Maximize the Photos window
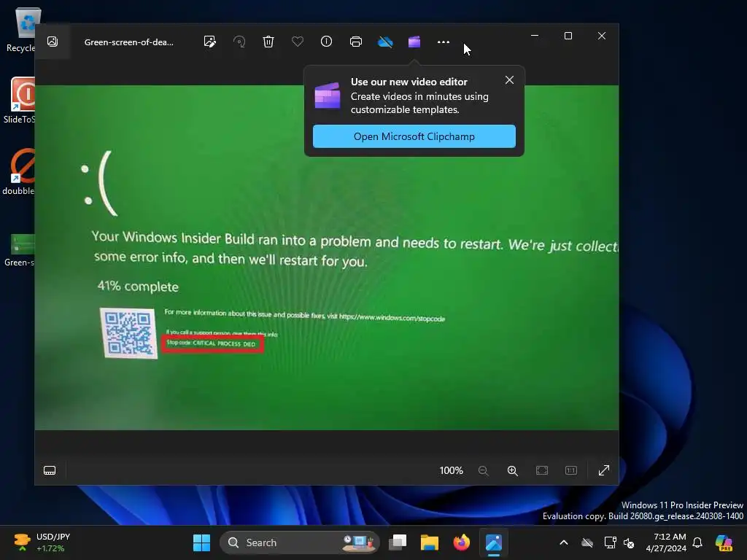Image resolution: width=747 pixels, height=560 pixels. pos(568,36)
